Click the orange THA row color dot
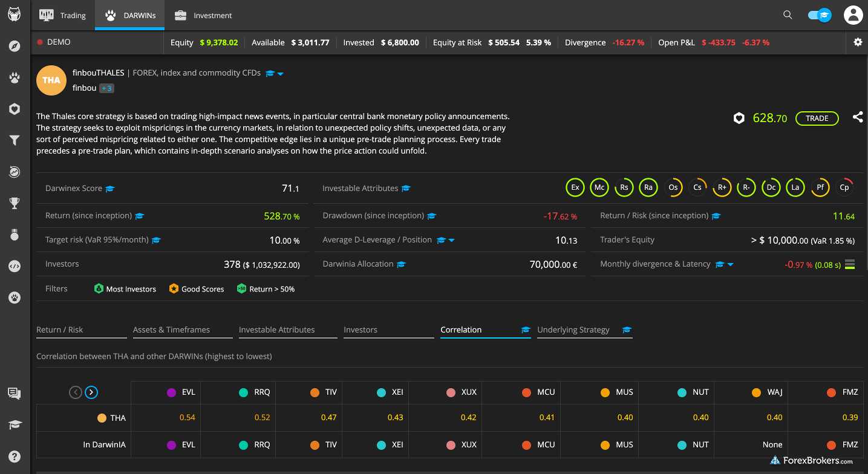868x474 pixels. [x=102, y=418]
